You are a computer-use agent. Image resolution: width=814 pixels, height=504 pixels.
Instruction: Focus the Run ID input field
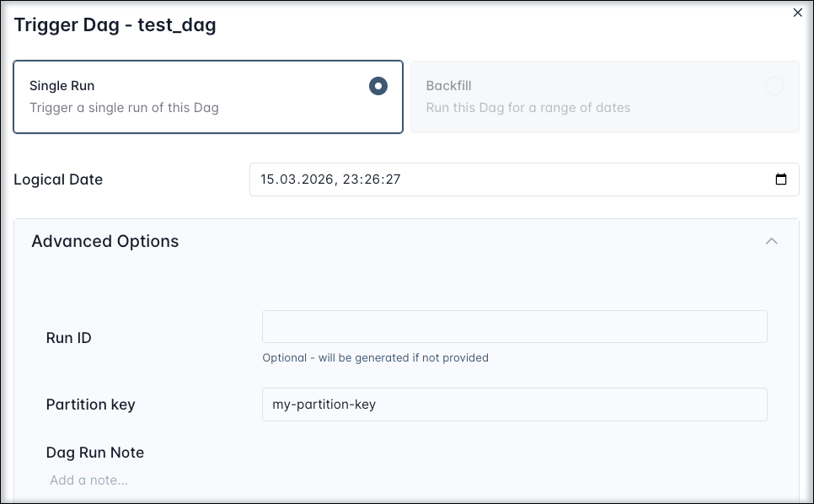point(514,326)
